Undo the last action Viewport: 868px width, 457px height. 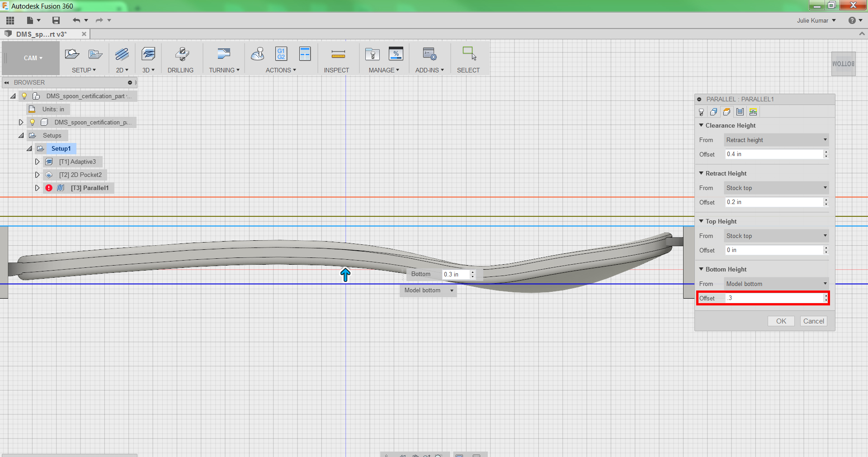click(76, 20)
